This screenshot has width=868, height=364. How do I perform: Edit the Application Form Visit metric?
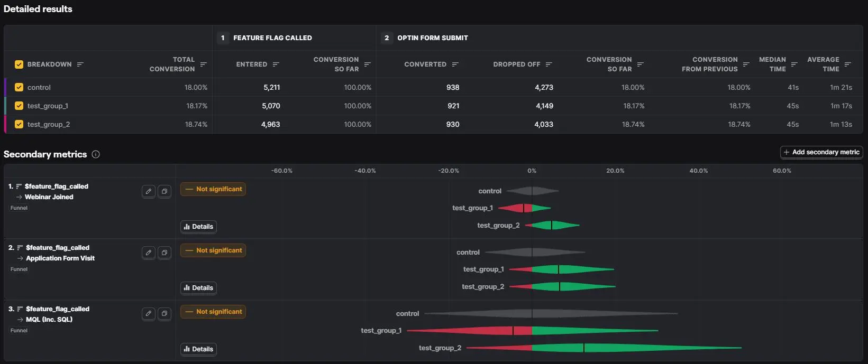tap(149, 253)
